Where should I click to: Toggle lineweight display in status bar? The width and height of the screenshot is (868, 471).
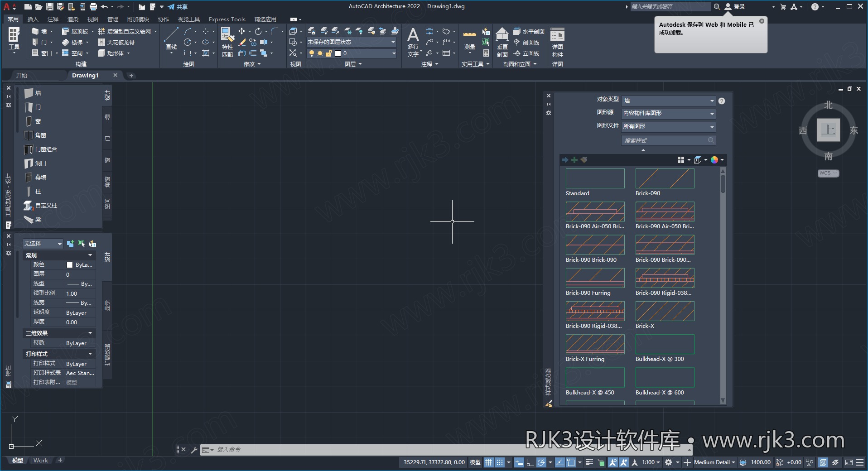pos(589,462)
